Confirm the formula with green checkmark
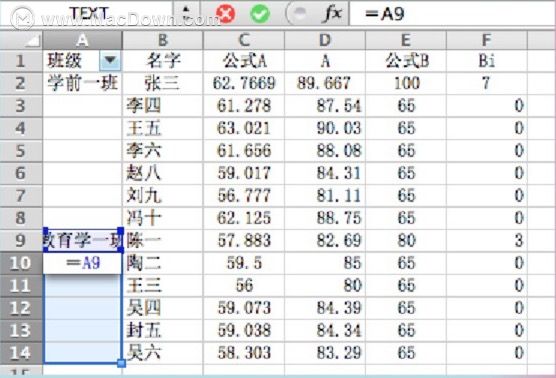The image size is (556, 378). (260, 14)
